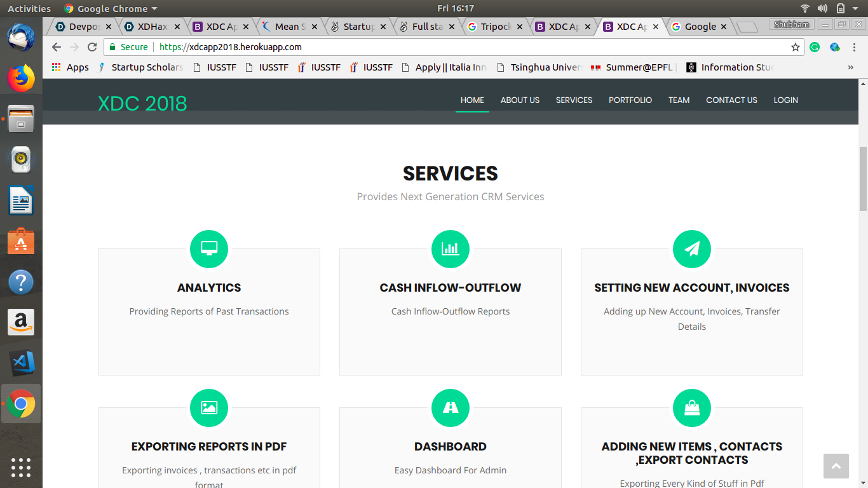Reload the page with the refresh icon
Image resolution: width=868 pixels, height=488 pixels.
(x=92, y=47)
